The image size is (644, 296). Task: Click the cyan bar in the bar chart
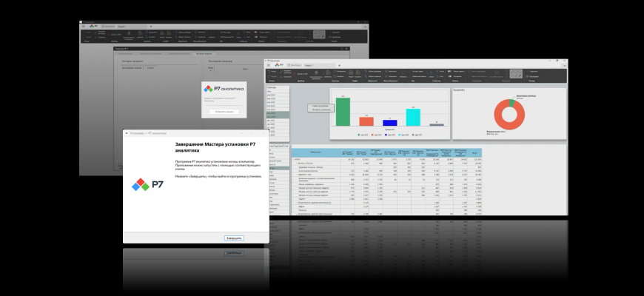413,117
